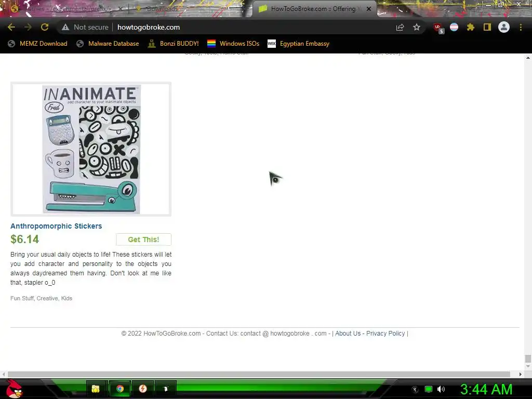Open the Angry Birds start button
532x399 pixels.
15,389
